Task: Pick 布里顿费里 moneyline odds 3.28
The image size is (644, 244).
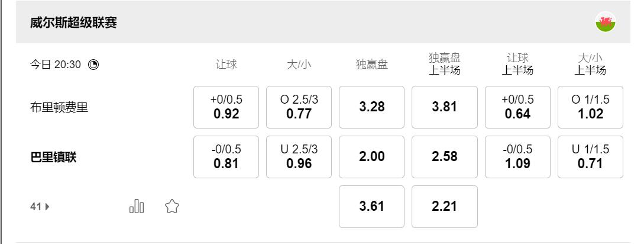Action: [x=371, y=107]
